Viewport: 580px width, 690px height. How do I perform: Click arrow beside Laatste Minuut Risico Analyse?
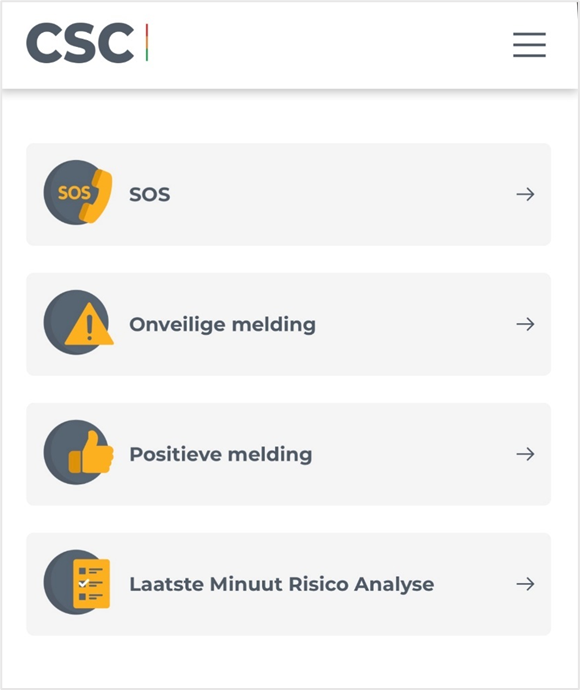[x=525, y=584]
